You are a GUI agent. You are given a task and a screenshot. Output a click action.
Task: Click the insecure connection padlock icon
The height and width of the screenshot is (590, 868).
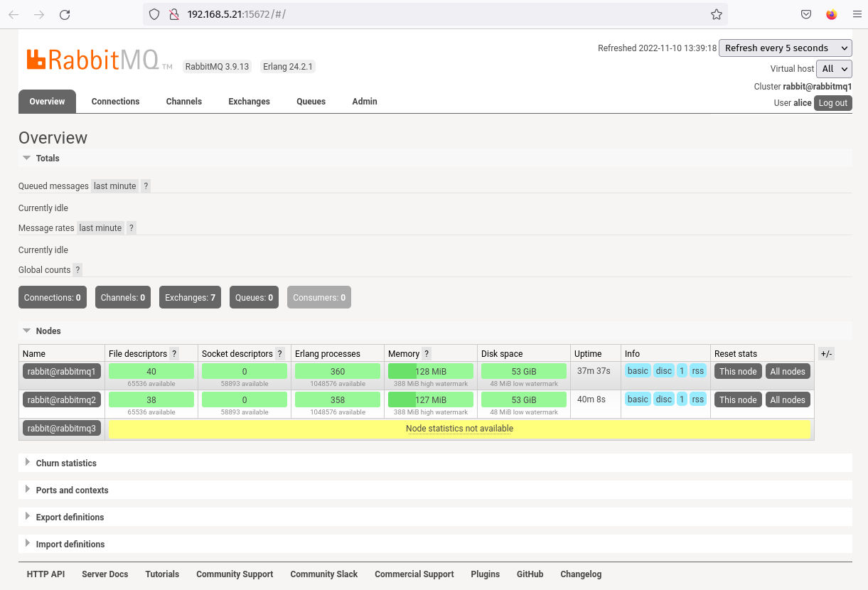tap(173, 14)
